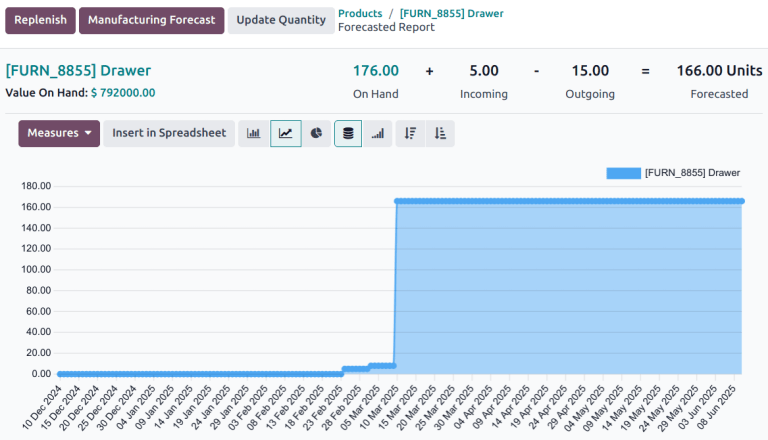The height and width of the screenshot is (440, 768).
Task: Sort chart in descending order
Action: [x=410, y=133]
